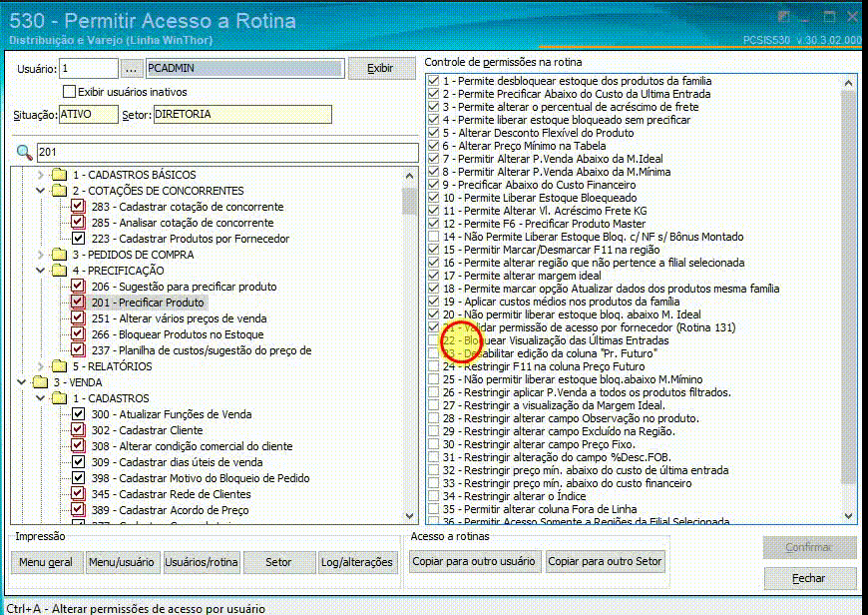Click the Confirmar button

click(x=809, y=547)
